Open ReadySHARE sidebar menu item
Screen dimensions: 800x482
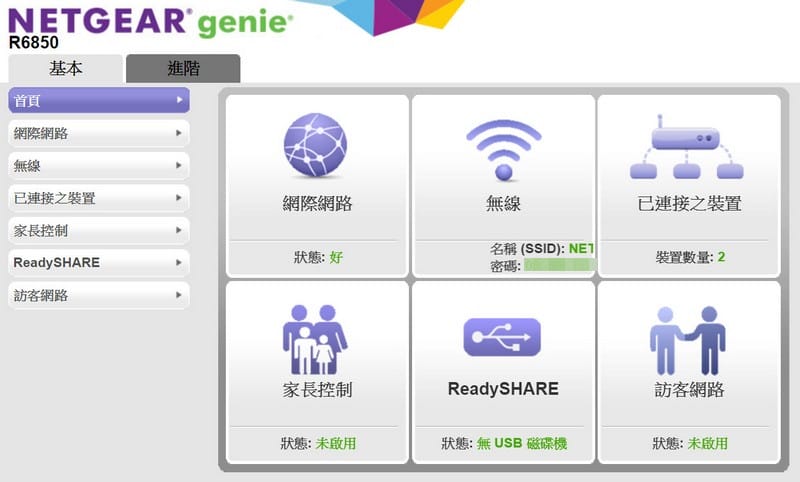(x=99, y=263)
